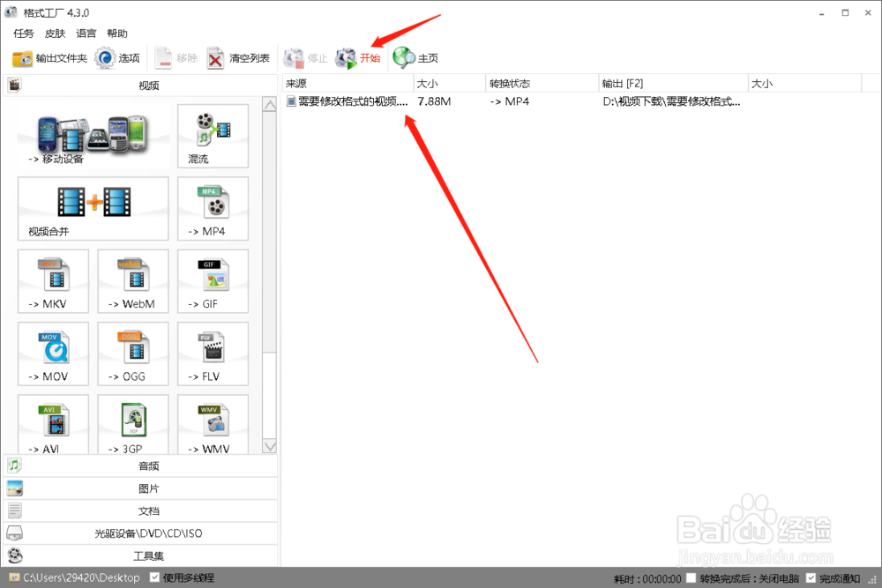Toggle the 完成通知 notification checkbox

(811, 578)
